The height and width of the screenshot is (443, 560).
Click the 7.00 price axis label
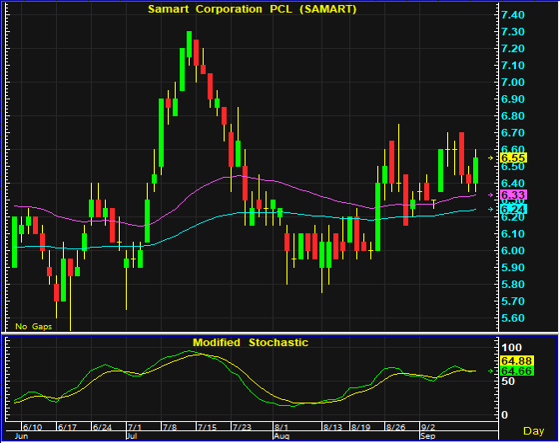click(x=513, y=82)
